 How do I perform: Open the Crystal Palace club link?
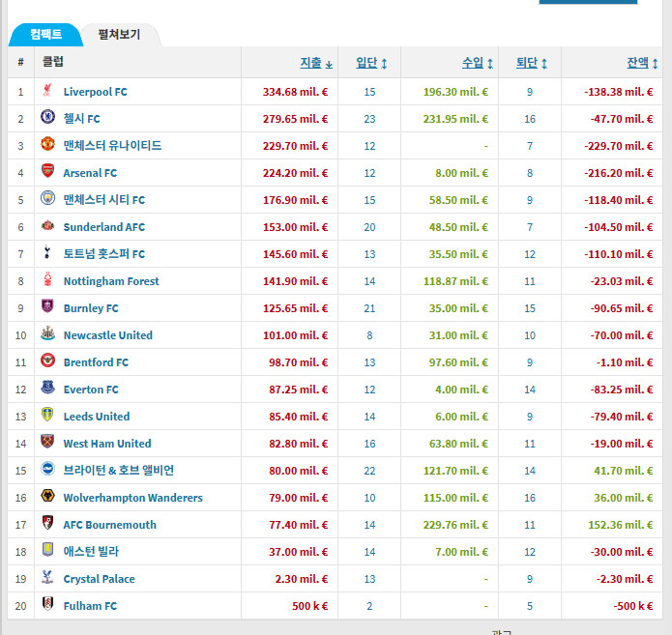click(99, 579)
